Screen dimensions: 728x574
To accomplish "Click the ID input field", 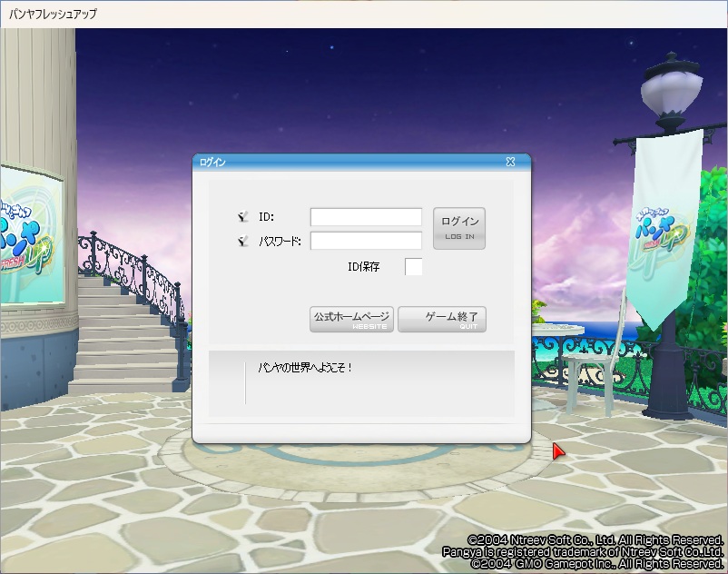I will [x=366, y=217].
